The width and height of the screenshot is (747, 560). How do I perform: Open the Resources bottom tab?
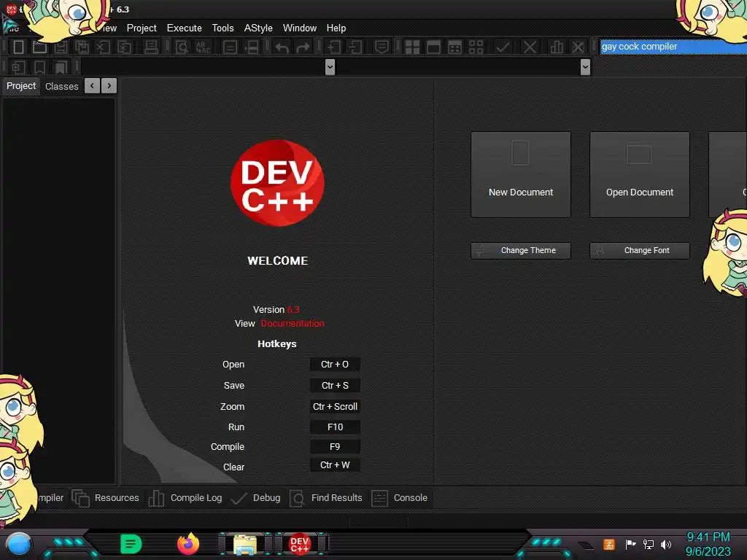pyautogui.click(x=106, y=498)
